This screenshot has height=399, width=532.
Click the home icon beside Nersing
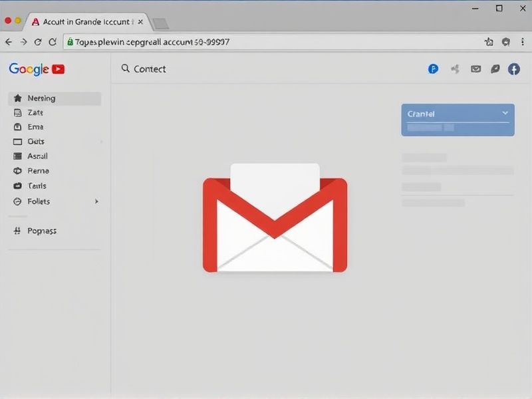(x=18, y=98)
